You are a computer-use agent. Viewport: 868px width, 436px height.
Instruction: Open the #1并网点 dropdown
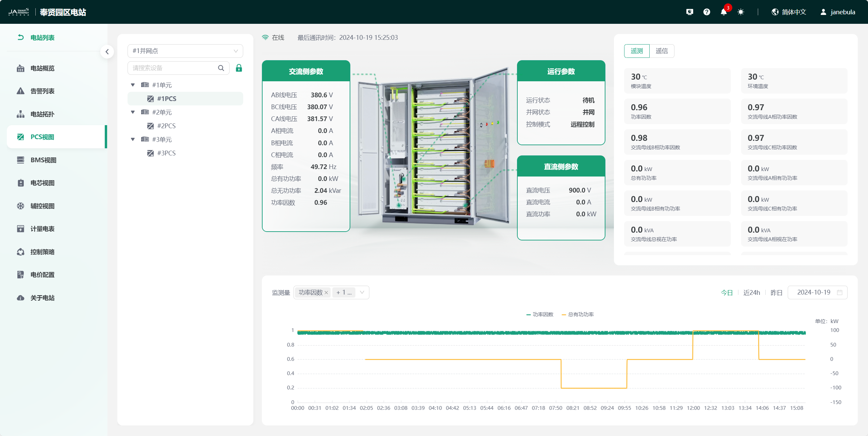point(185,51)
